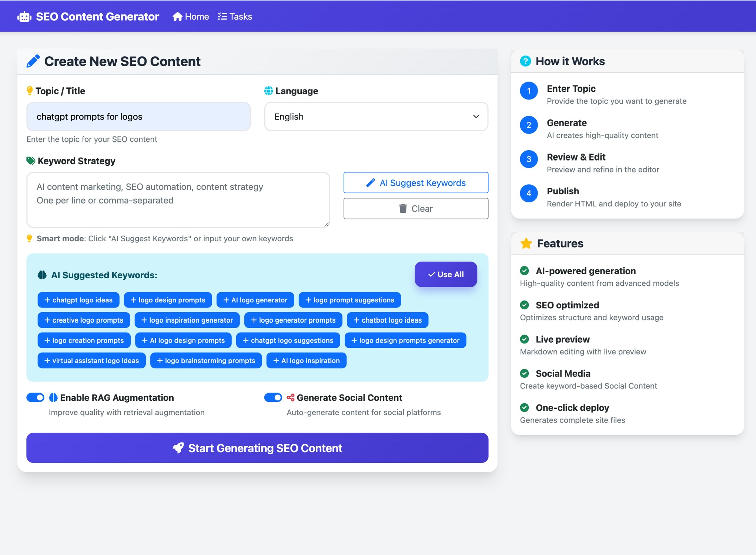Click the lightbulb icon next to Topic / Title
The height and width of the screenshot is (555, 756).
[x=30, y=91]
